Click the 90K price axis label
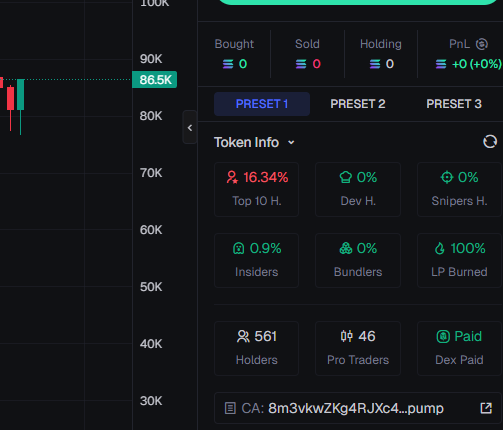The height and width of the screenshot is (430, 503). click(151, 59)
